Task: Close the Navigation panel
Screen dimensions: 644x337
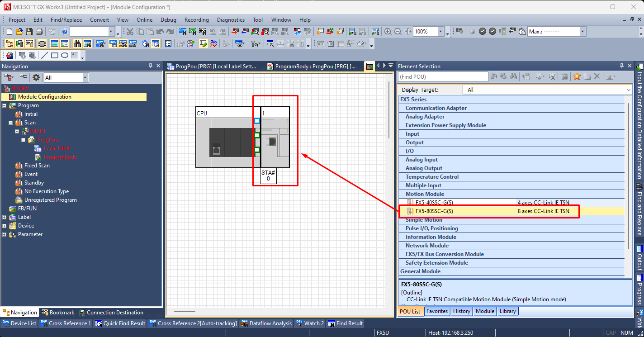Action: click(x=158, y=66)
